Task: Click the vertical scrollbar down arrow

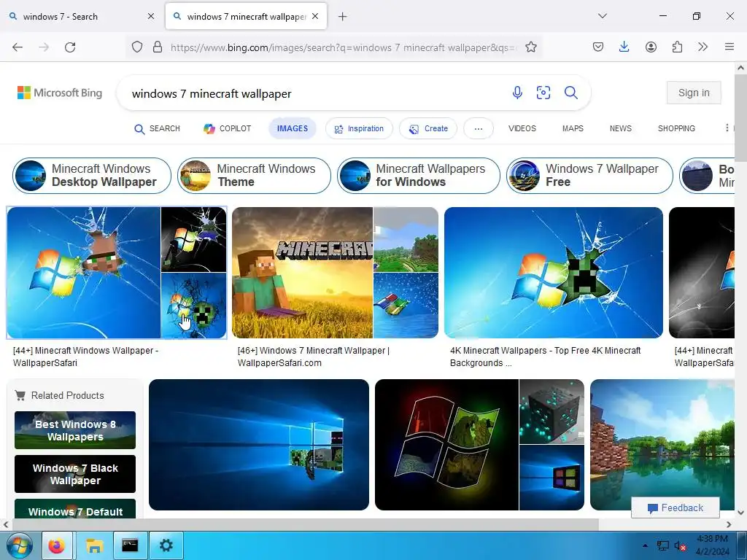Action: tap(741, 513)
